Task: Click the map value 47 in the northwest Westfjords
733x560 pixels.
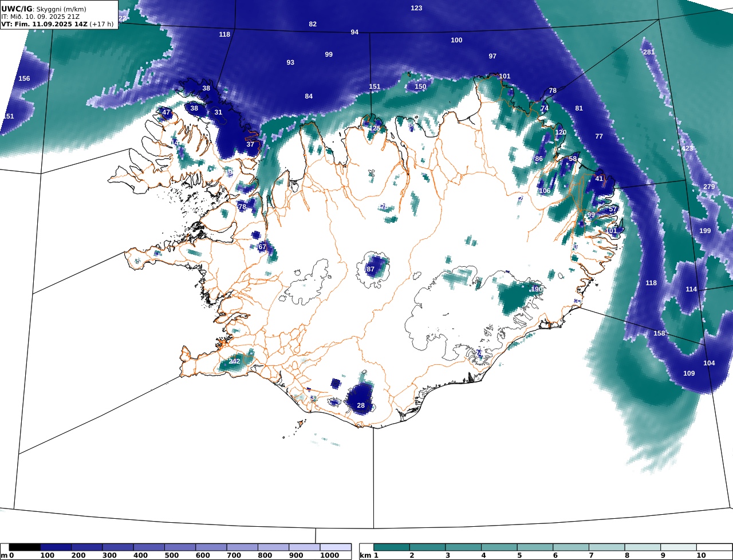Action: 166,112
